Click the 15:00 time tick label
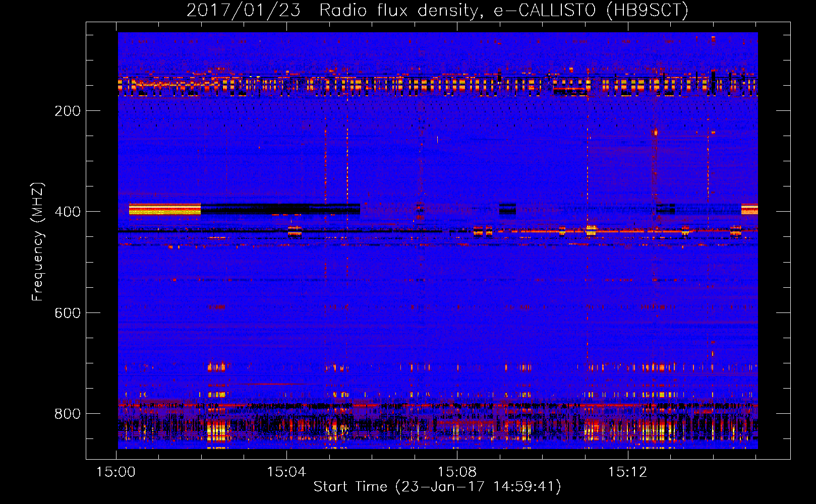Image resolution: width=816 pixels, height=504 pixels. coord(116,472)
